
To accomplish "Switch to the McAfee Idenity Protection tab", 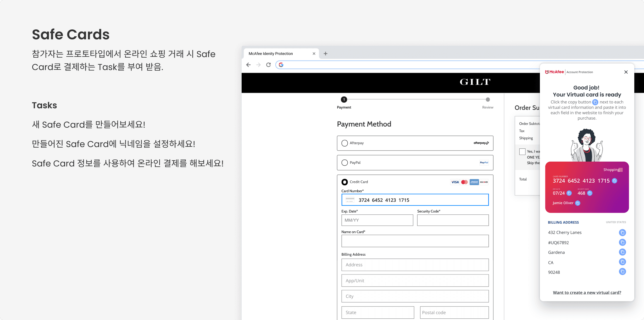I will click(x=281, y=54).
